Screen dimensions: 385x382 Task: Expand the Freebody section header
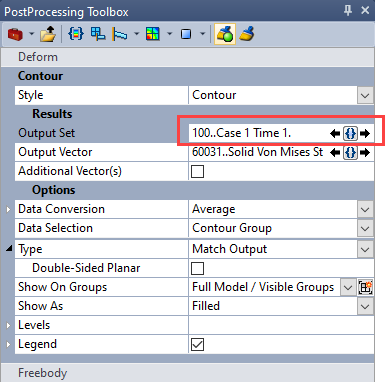pos(188,373)
